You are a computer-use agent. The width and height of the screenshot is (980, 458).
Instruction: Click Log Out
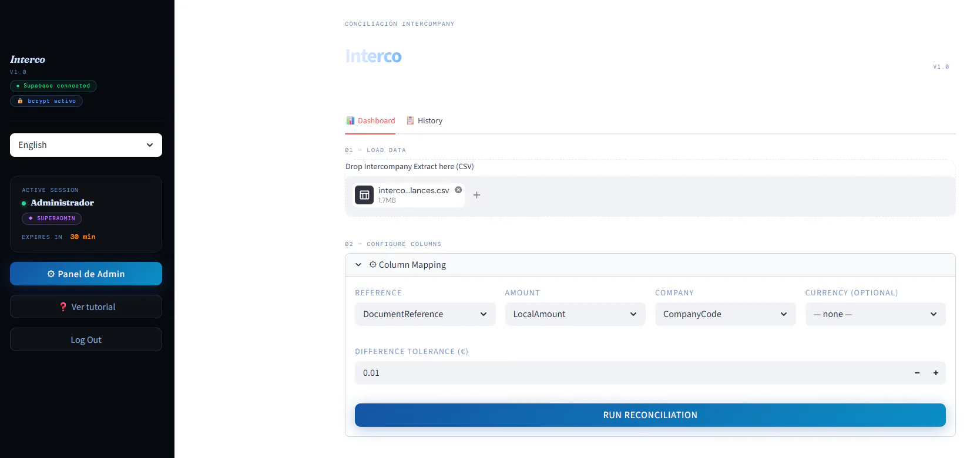pos(86,339)
